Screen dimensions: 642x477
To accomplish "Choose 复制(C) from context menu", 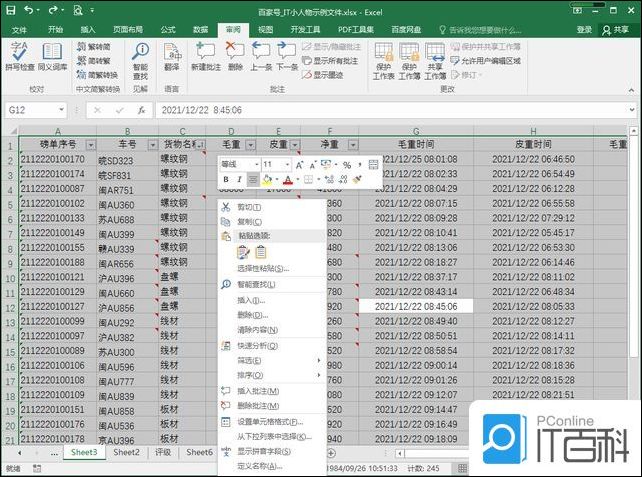I will [271, 222].
